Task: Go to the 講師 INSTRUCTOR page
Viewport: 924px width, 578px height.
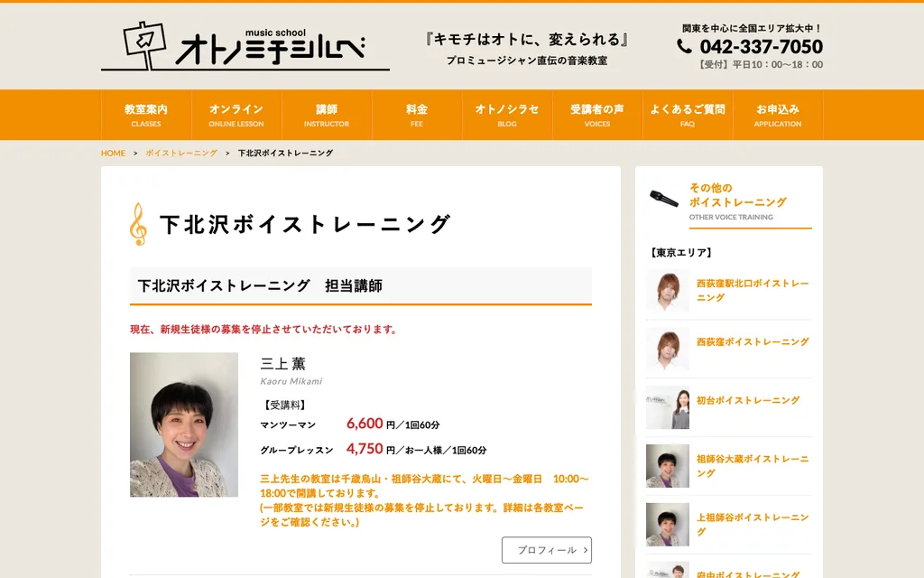Action: click(327, 115)
